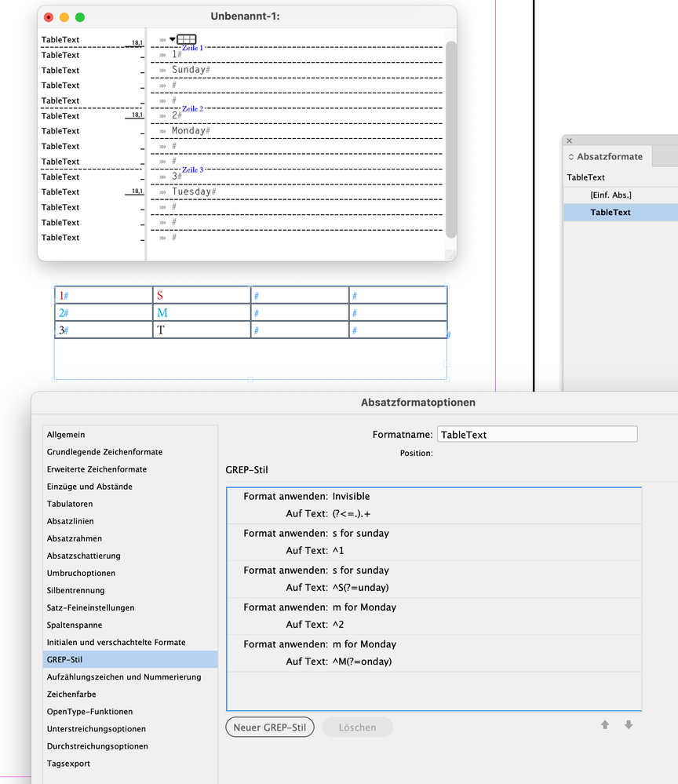This screenshot has height=784, width=678.
Task: Open Durchstreichungsoptionen section
Action: [x=130, y=746]
